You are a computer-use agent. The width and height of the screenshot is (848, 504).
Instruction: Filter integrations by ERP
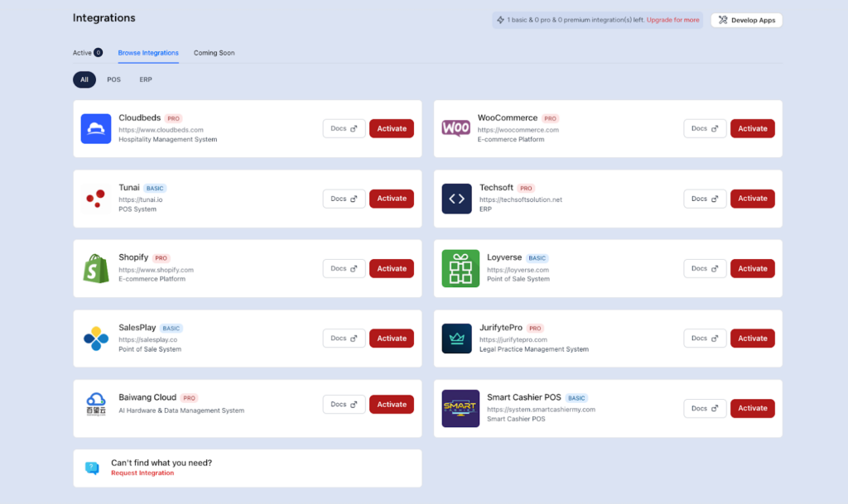point(146,79)
